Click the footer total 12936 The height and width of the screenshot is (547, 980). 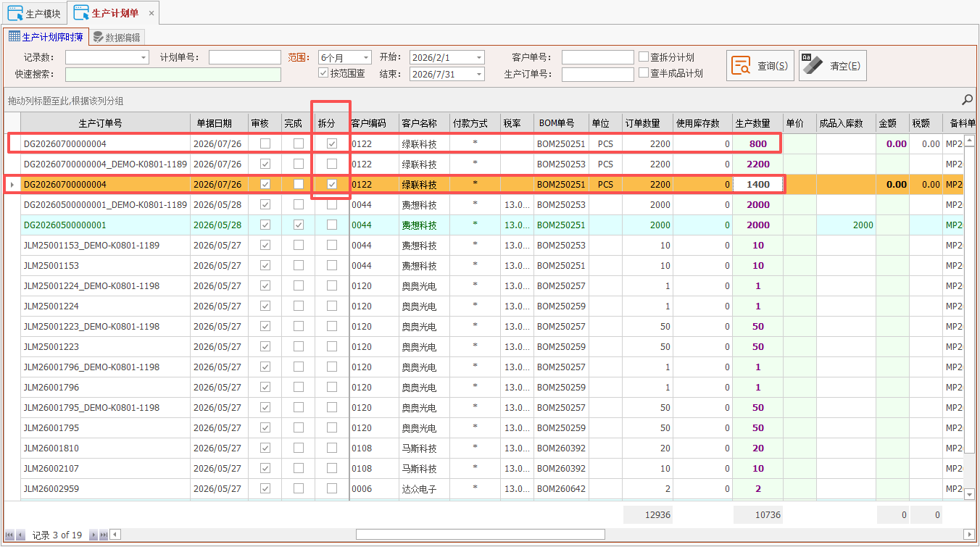(x=647, y=515)
